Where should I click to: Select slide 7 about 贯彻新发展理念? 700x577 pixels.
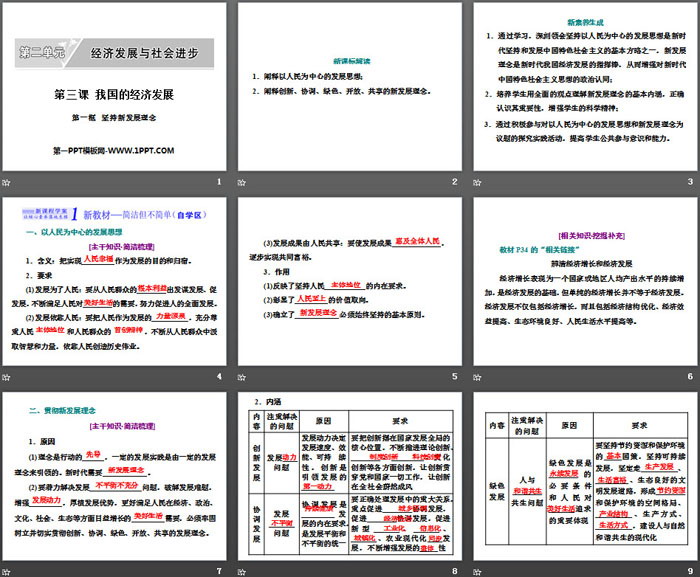[114, 476]
